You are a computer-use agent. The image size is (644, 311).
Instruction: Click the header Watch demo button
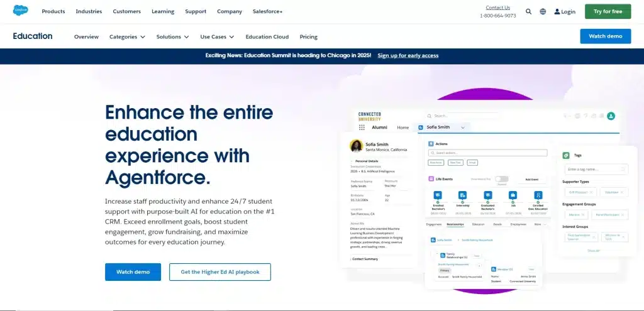(x=606, y=36)
